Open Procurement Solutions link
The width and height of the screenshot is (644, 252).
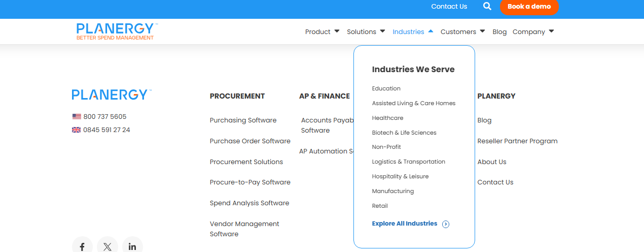point(246,162)
